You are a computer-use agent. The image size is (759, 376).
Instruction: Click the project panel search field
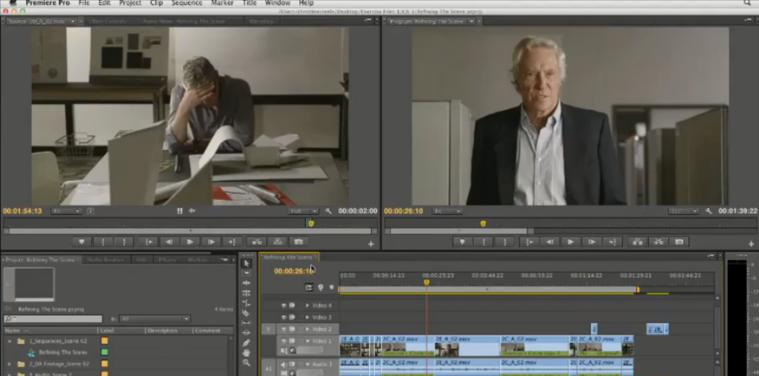53,319
